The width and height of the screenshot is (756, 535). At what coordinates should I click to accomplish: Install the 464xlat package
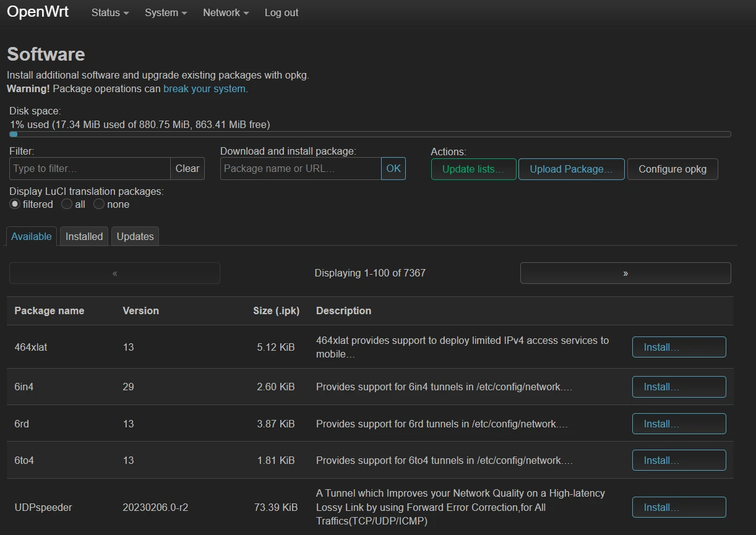tap(679, 347)
